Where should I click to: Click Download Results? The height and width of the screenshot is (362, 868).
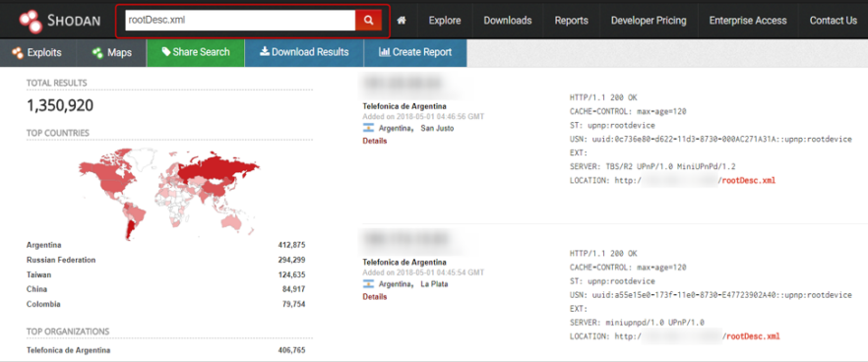tap(304, 52)
